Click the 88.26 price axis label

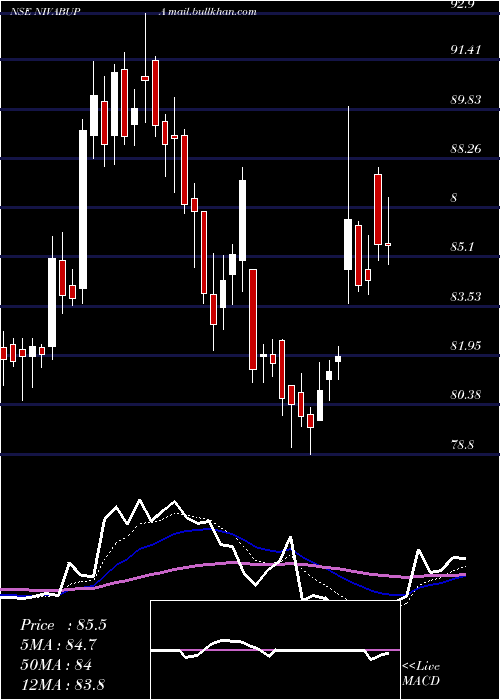tap(466, 148)
